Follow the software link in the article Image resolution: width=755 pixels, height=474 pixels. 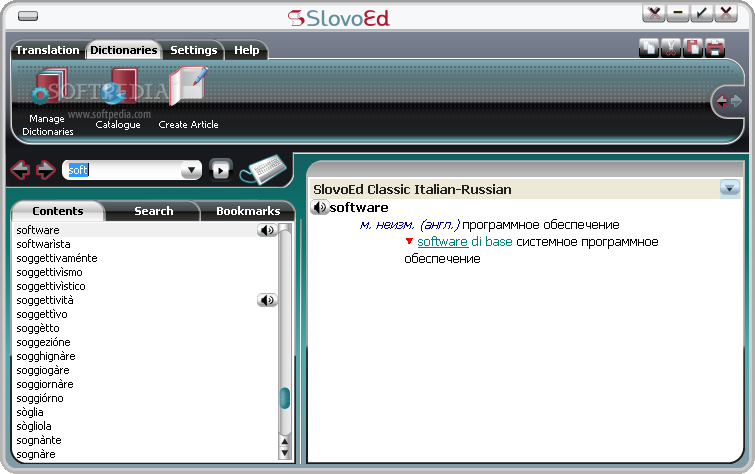click(x=443, y=241)
